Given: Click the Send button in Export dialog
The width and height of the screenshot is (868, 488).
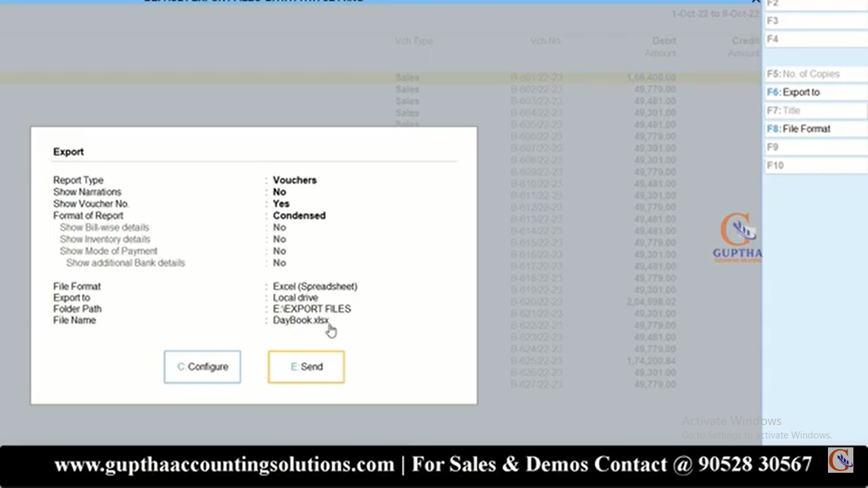Looking at the screenshot, I should click(306, 367).
